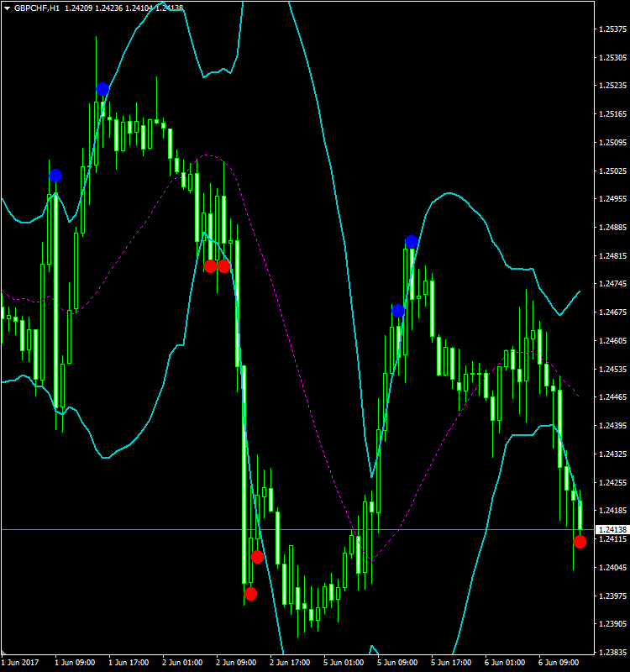Click the 2 Jun 01:00 time label

(182, 663)
